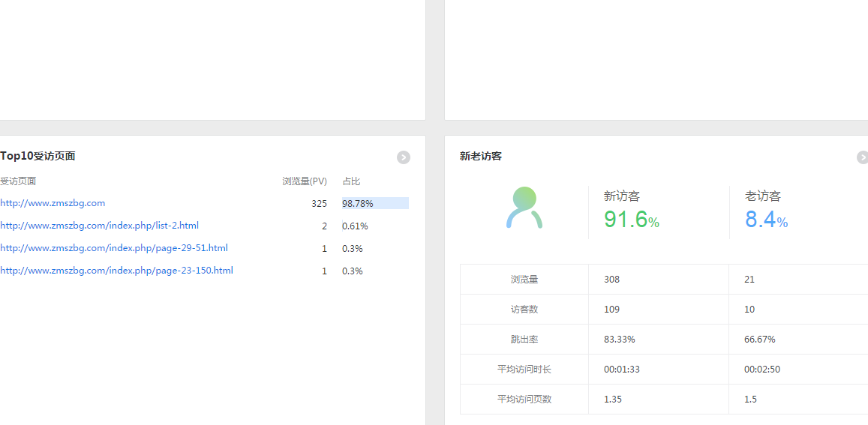Select the 老访客 8.4% figure
The width and height of the screenshot is (868, 425).
[x=765, y=220]
